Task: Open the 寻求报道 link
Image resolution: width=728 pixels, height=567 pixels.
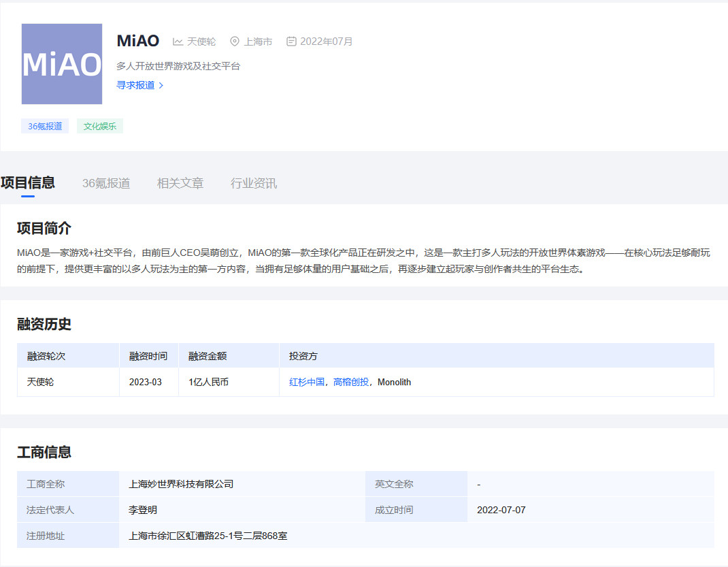Action: click(135, 85)
